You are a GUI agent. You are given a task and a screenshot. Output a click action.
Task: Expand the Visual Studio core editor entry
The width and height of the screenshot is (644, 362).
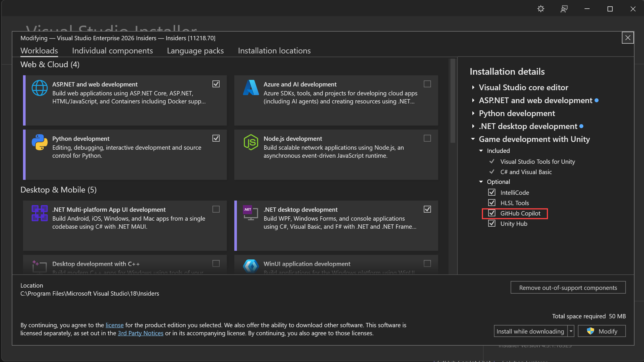(473, 88)
